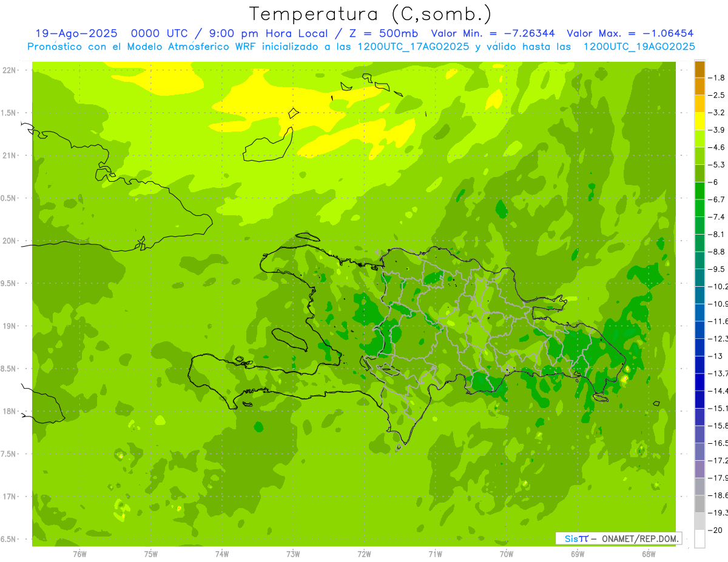The height and width of the screenshot is (562, 728).
Task: Pick the lime swatch between -3.9 and -4.6
Action: (699, 139)
